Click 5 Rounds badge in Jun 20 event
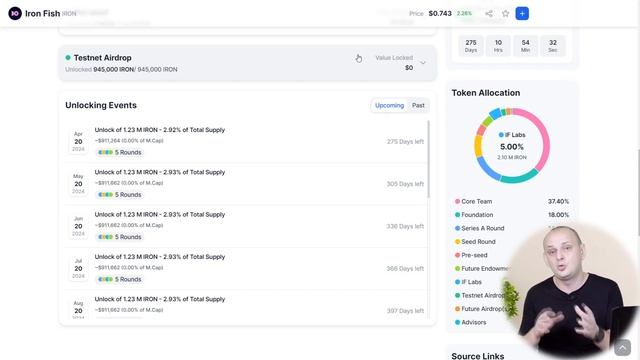 coord(120,237)
